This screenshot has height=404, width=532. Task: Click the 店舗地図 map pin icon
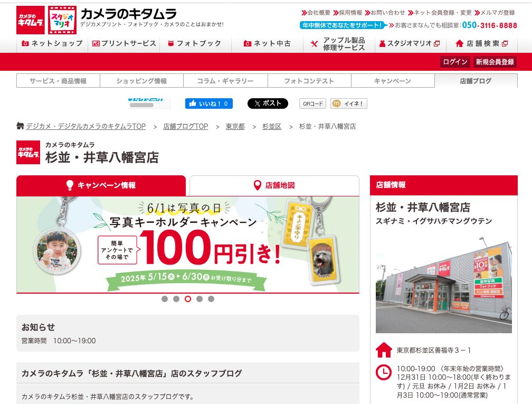click(x=258, y=185)
